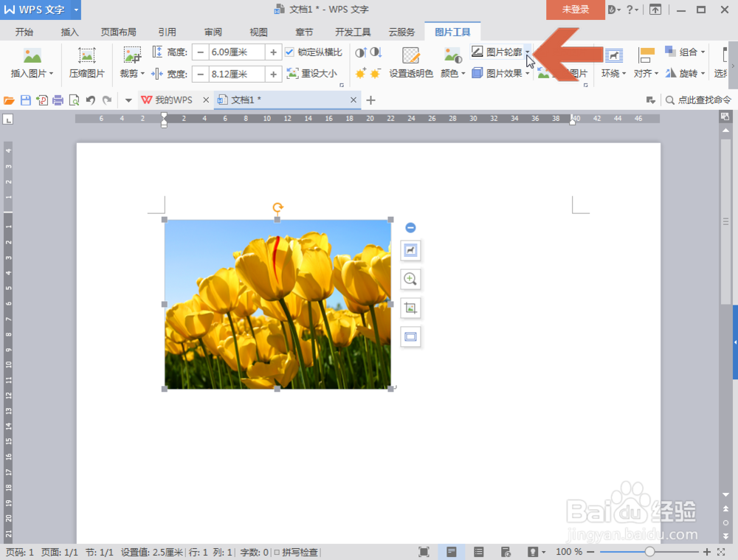Click the new tab plus button
The image size is (738, 560).
(371, 100)
